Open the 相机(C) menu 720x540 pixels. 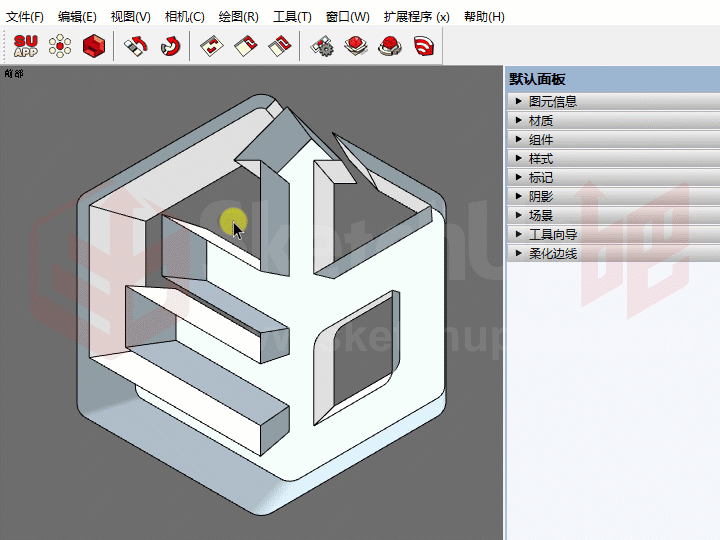tap(184, 17)
